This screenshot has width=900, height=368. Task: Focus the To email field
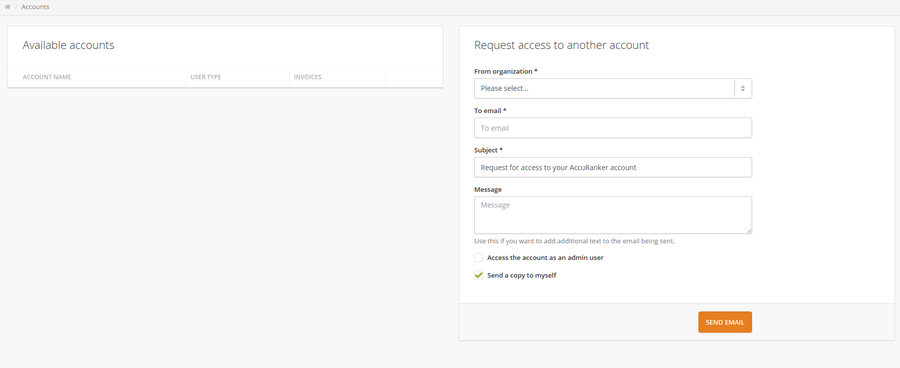(612, 128)
